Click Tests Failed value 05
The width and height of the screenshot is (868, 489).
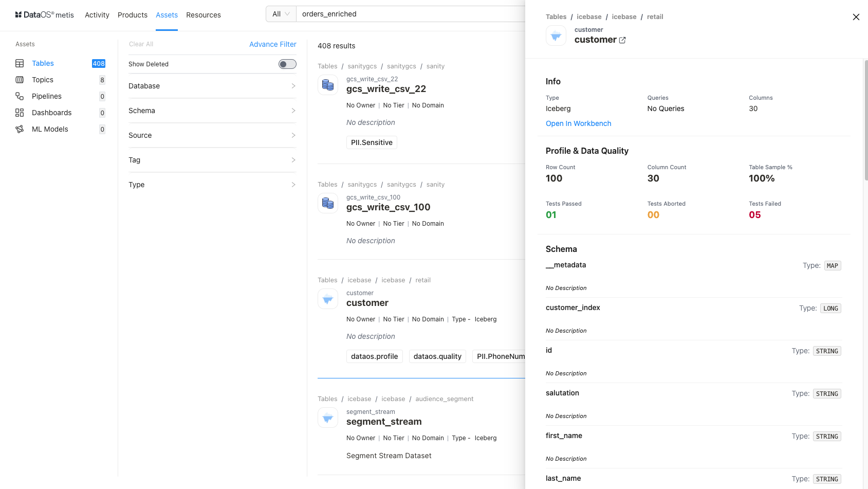click(755, 215)
